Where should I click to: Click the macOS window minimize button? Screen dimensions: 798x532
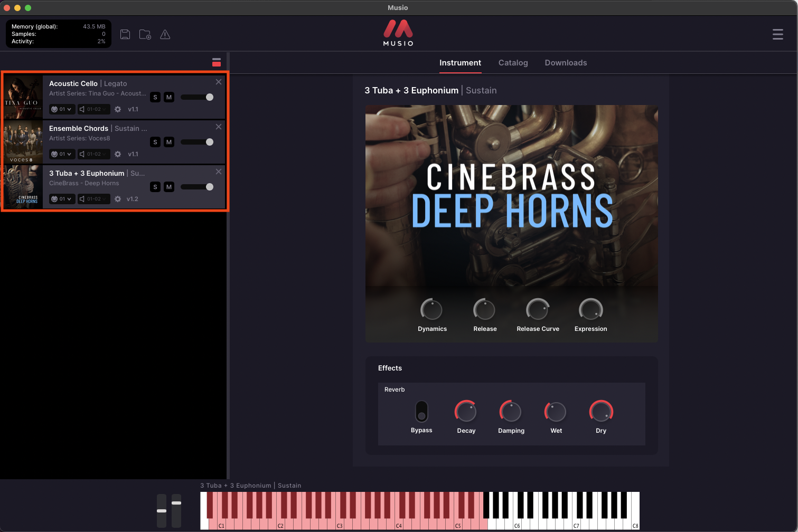pos(17,8)
